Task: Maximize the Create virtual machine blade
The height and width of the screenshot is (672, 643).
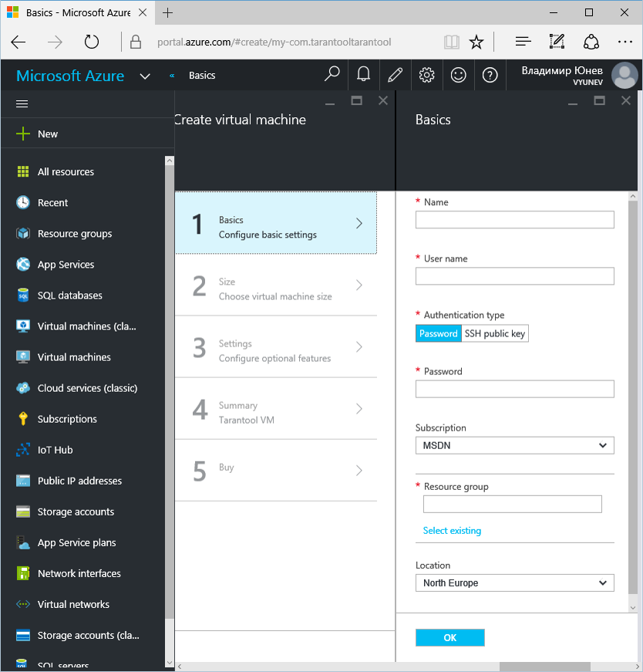Action: coord(356,101)
